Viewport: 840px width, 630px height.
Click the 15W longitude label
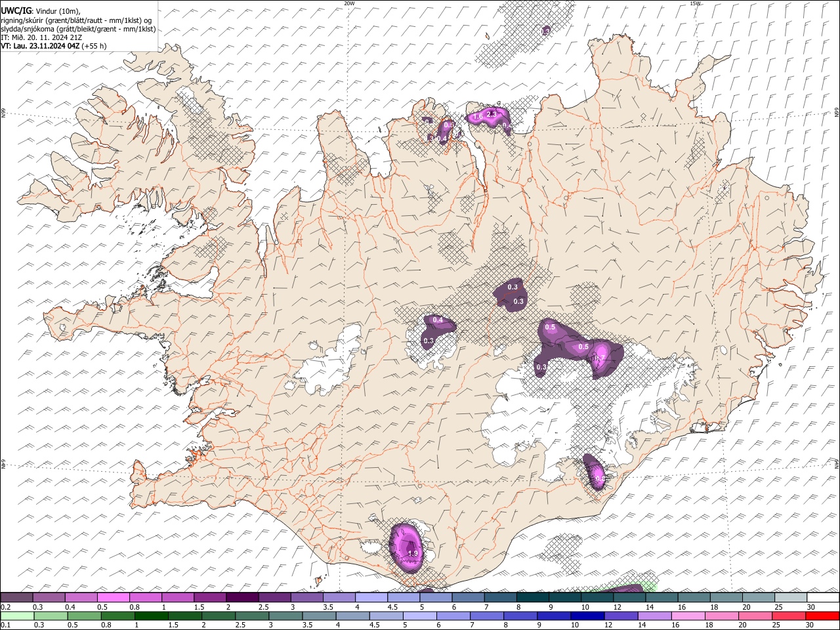(x=695, y=3)
